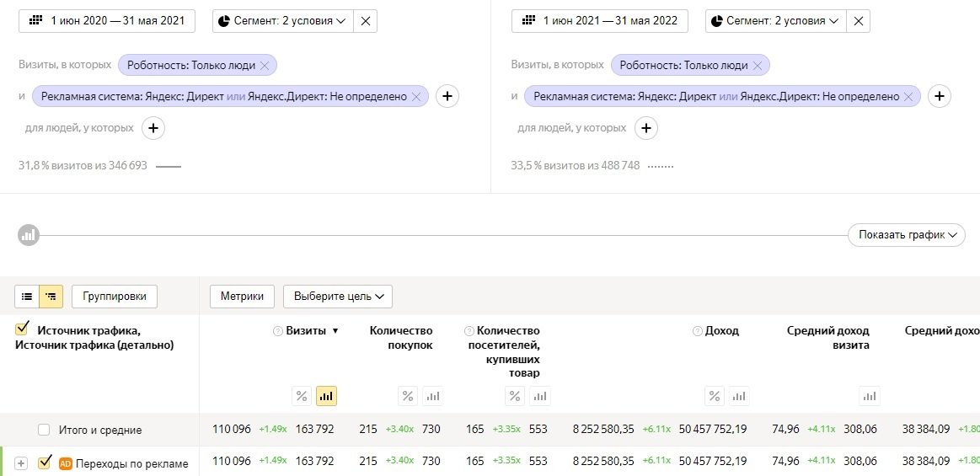Uncheck Переходы по рекламе row

[45, 463]
